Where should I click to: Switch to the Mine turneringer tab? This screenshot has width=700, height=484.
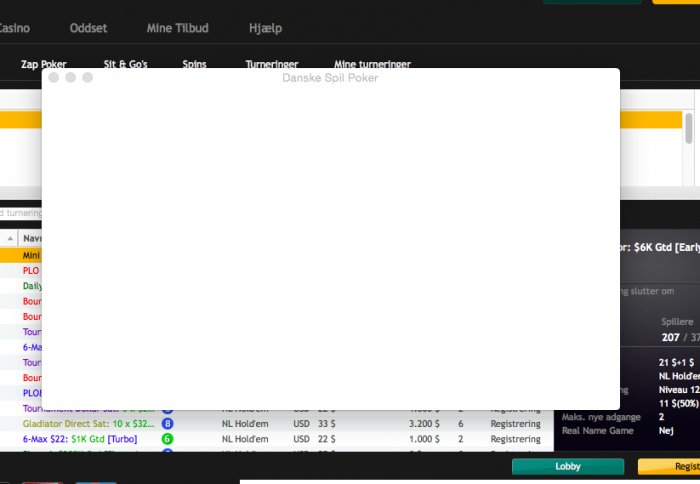pyautogui.click(x=373, y=64)
